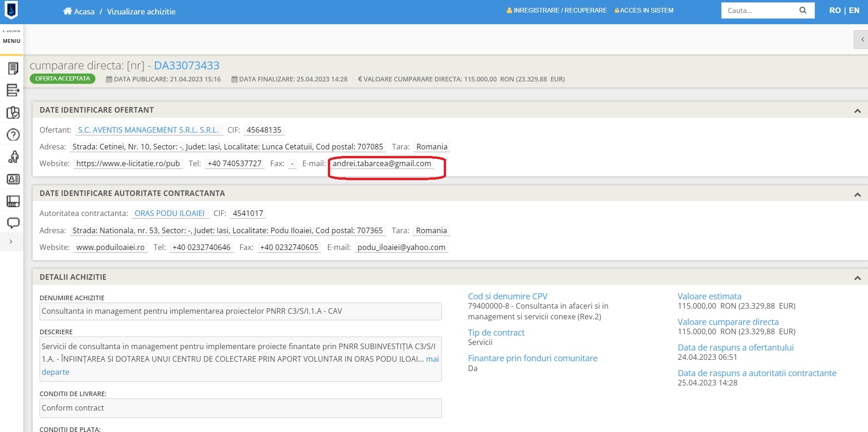Click website www.poduiloaiei.ro
This screenshot has width=868, height=432.
pyautogui.click(x=110, y=247)
